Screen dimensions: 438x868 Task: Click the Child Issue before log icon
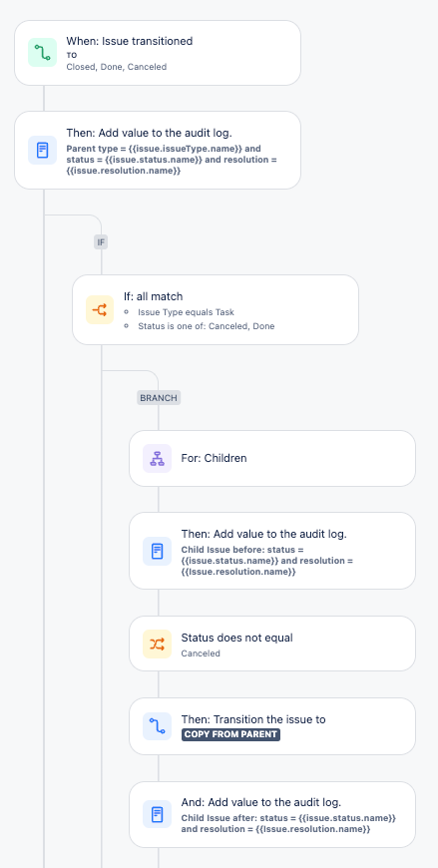tap(158, 552)
